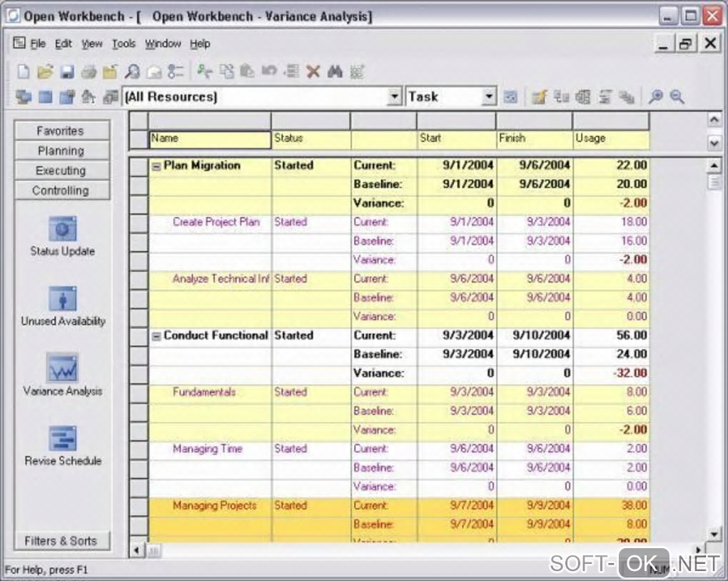Screen dimensions: 728x581
Task: Click the -32.00 usage variance value
Action: click(630, 373)
